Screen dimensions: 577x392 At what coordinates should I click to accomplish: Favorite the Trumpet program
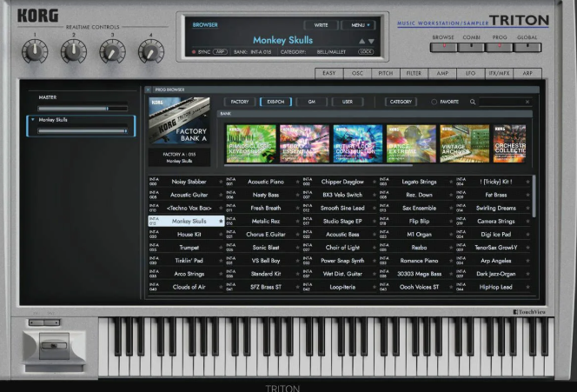pyautogui.click(x=221, y=248)
